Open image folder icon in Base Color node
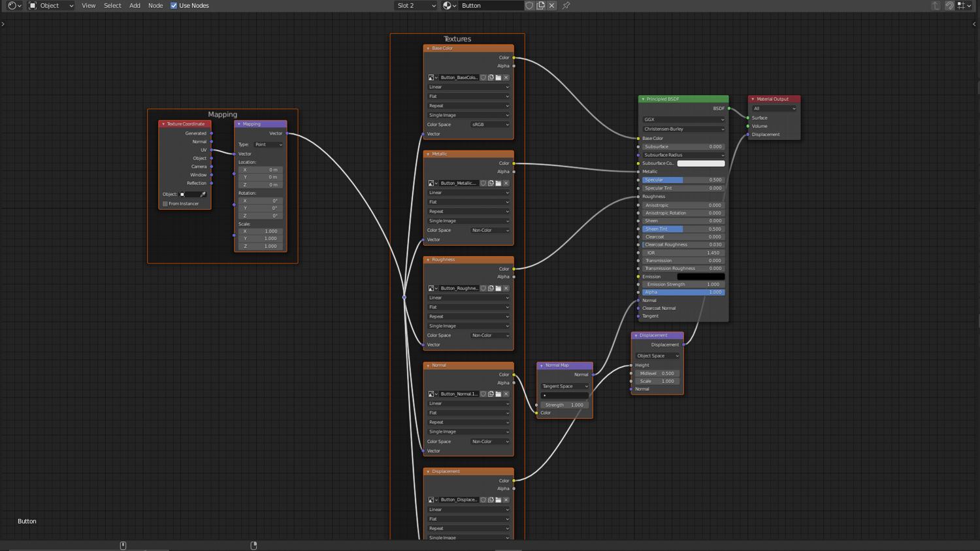The image size is (980, 551). coord(498,78)
